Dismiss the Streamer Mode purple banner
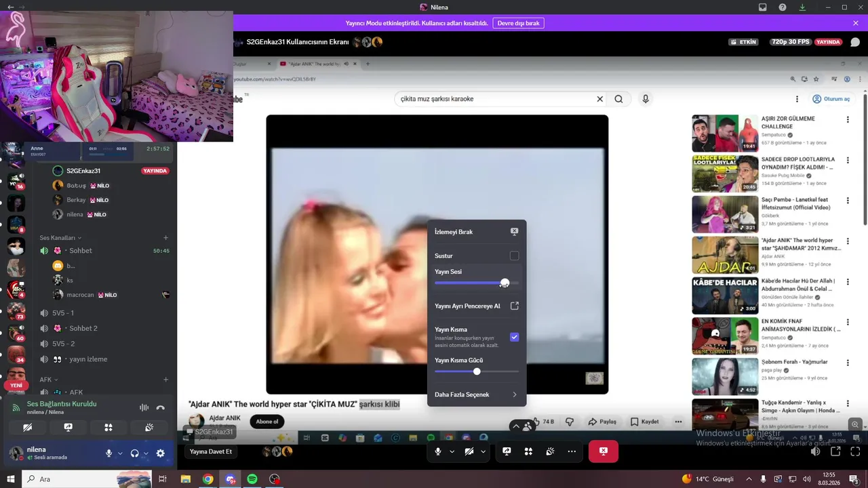 (856, 23)
